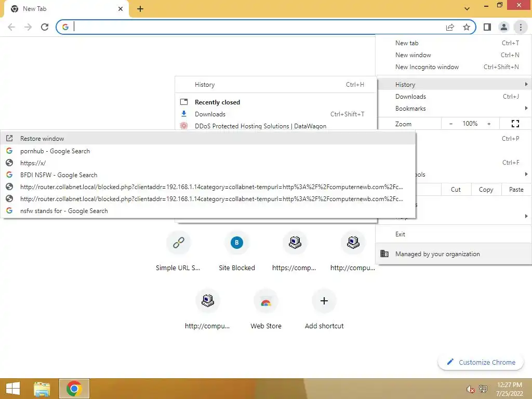Click Paste in the edit row
This screenshot has width=532, height=399.
click(x=516, y=190)
